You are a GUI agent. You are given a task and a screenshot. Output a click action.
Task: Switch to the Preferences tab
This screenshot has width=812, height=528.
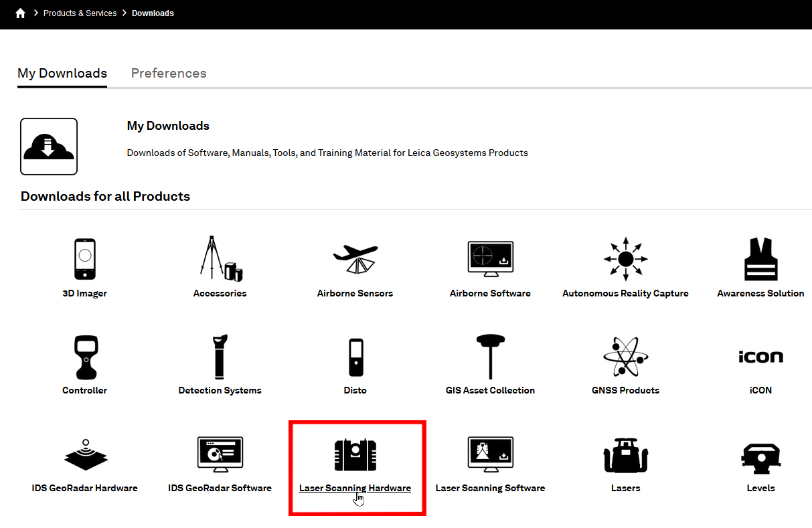click(x=169, y=73)
